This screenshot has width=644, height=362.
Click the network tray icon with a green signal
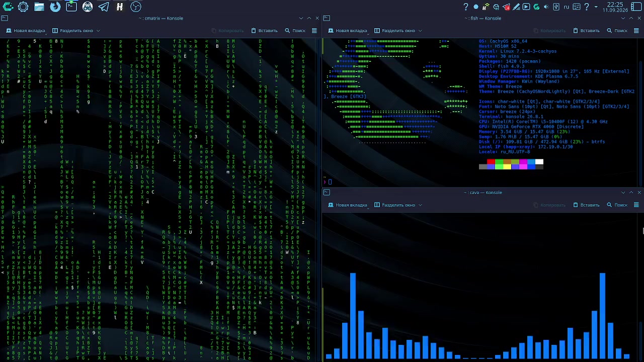coord(486,7)
